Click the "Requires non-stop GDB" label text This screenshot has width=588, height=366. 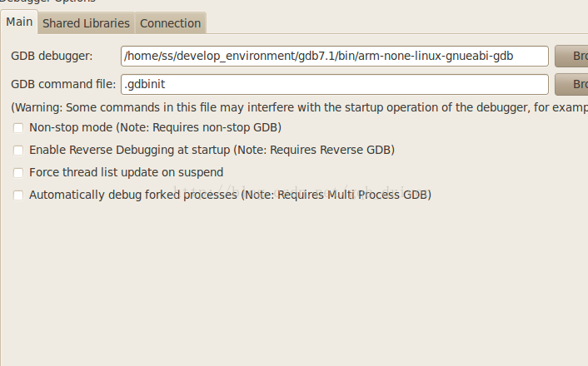[x=215, y=128]
